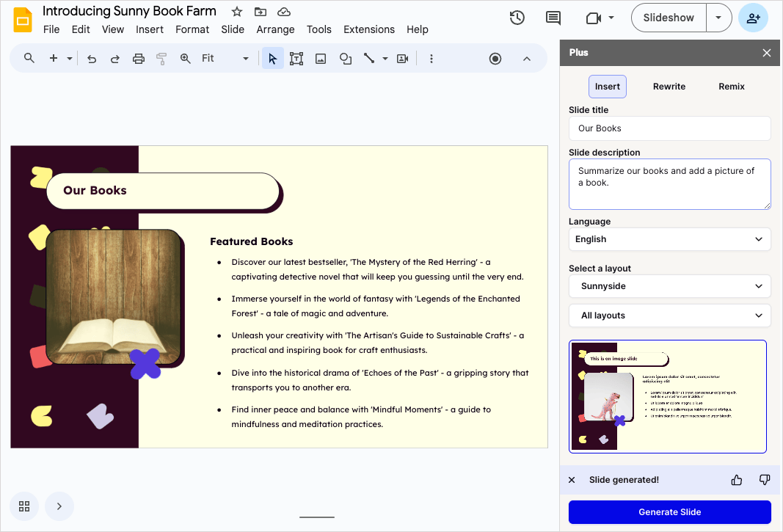Click the Generate Slide button
783x532 pixels.
(x=669, y=512)
